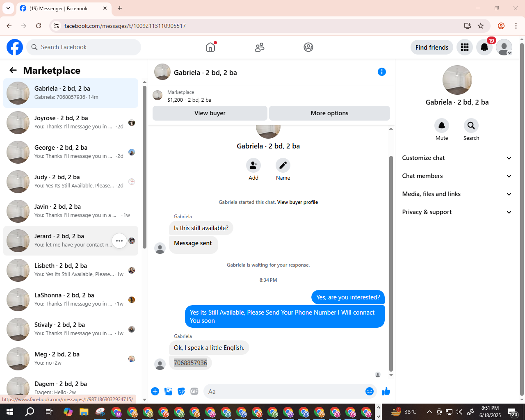Open conversation information icon
Screen dimensions: 525x420
click(382, 72)
